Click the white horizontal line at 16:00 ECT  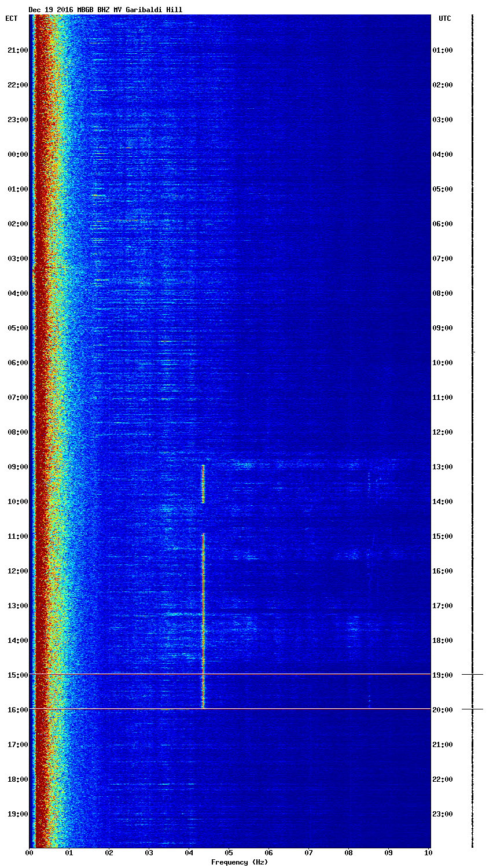coord(230,709)
